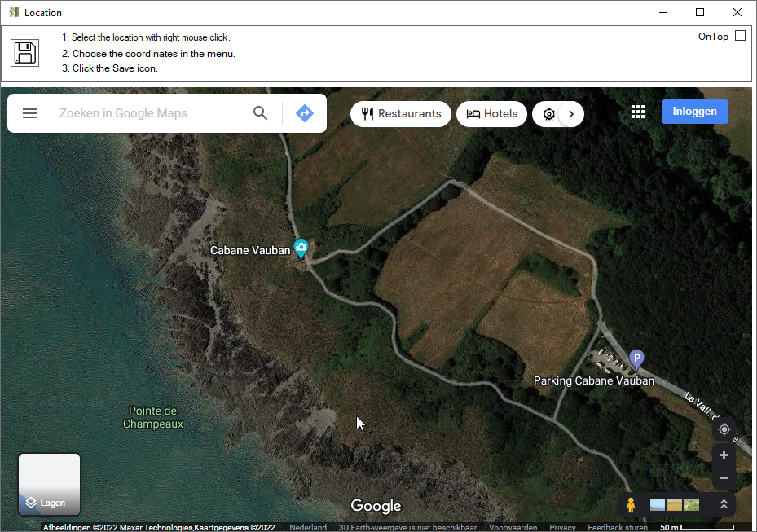Screen dimensions: 757x532
Task: Enable the OnTop checkbox
Action: click(740, 36)
